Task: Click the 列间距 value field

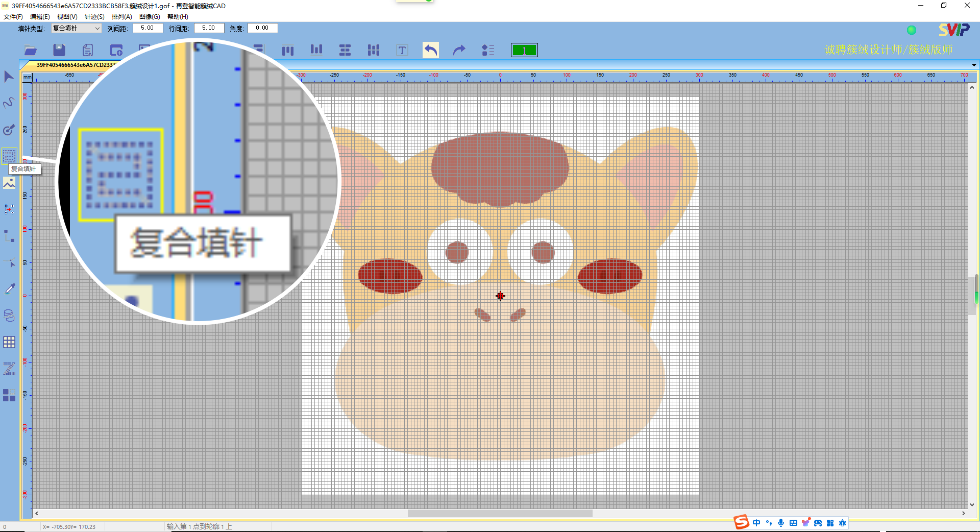Action: tap(148, 28)
